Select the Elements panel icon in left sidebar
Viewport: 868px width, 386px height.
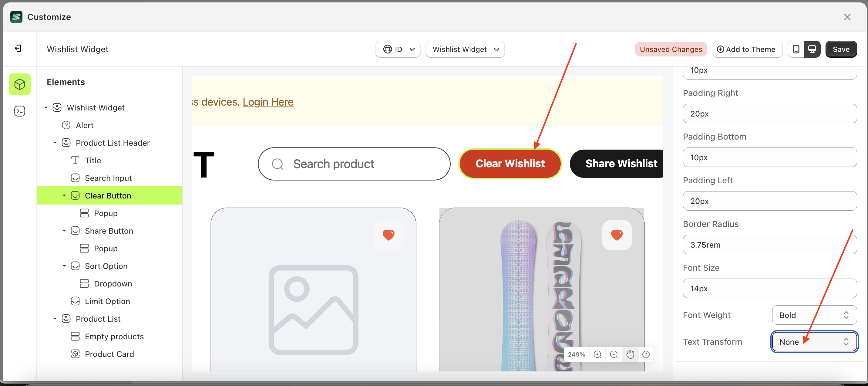[19, 84]
